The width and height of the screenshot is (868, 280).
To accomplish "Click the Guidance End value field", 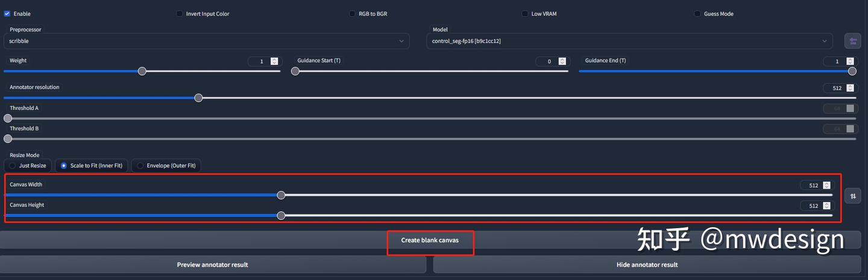I will 839,62.
